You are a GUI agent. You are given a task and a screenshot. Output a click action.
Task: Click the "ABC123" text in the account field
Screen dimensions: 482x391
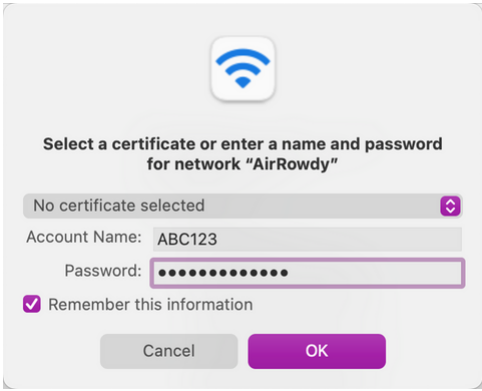point(187,239)
